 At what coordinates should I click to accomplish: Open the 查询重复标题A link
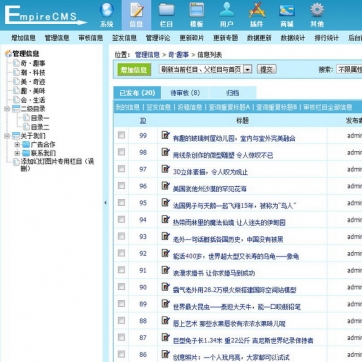[229, 107]
